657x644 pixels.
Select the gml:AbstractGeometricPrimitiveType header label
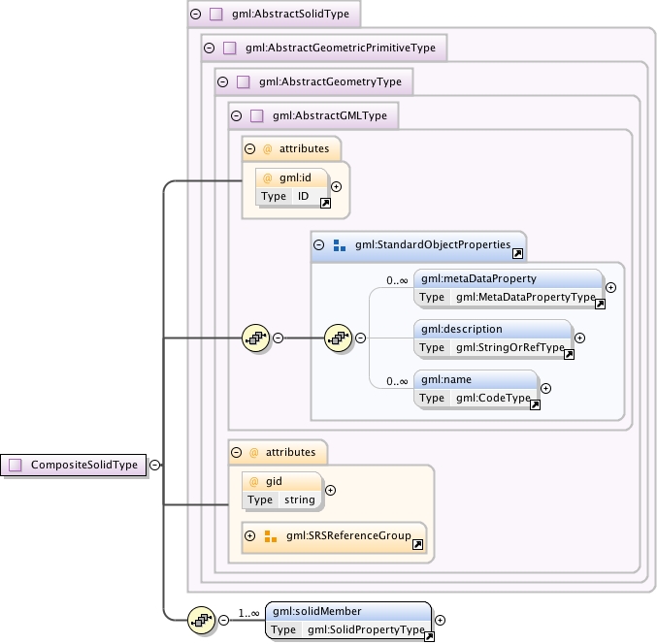tap(341, 48)
